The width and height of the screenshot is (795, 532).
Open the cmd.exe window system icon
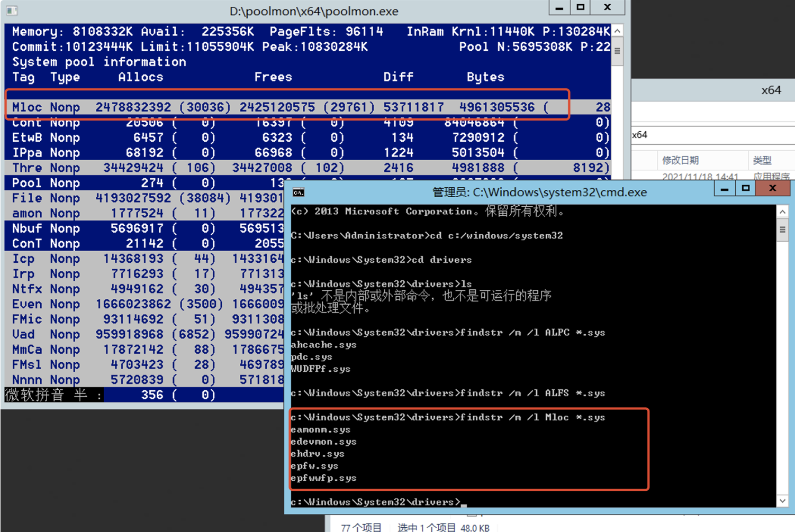point(299,192)
